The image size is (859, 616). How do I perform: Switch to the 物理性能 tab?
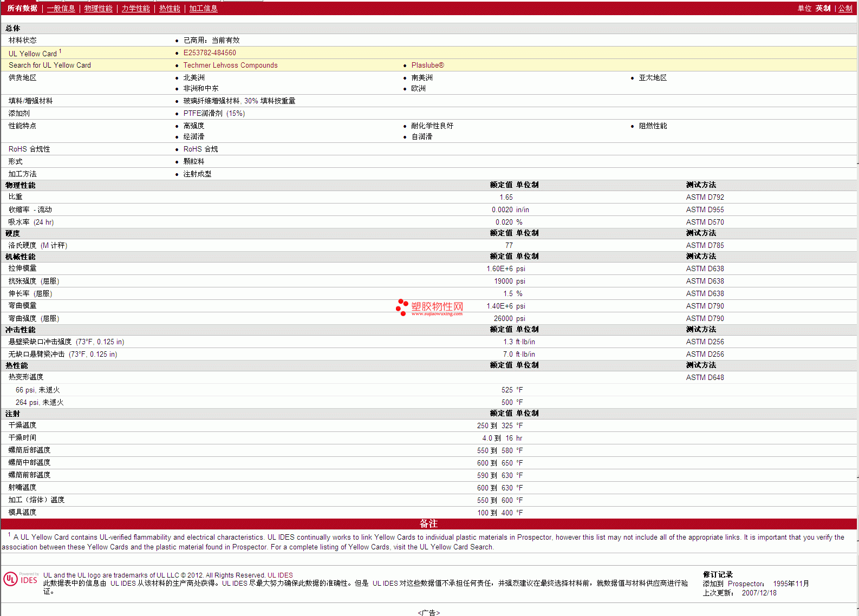(x=99, y=9)
